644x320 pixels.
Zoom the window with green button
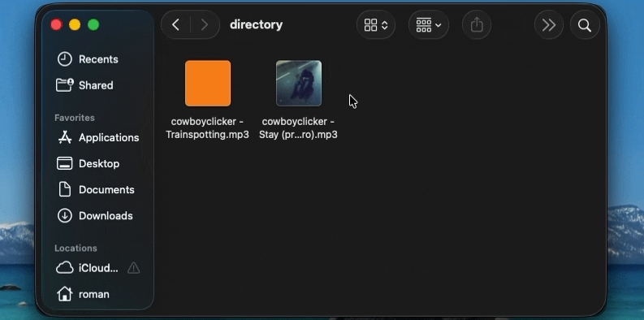tap(93, 25)
